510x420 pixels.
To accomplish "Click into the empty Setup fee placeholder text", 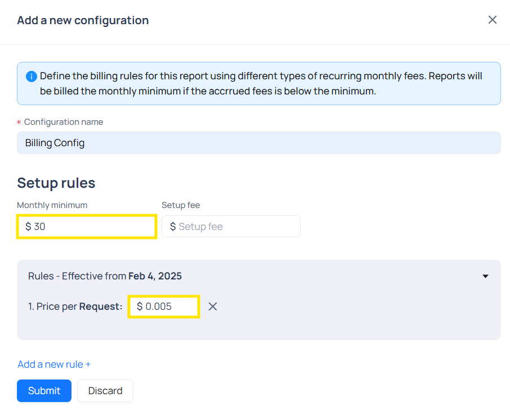I will (x=200, y=227).
